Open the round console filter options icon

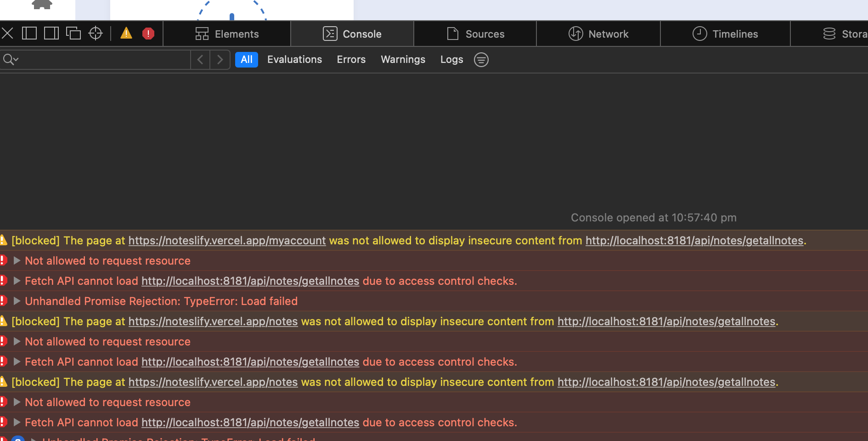pyautogui.click(x=481, y=60)
